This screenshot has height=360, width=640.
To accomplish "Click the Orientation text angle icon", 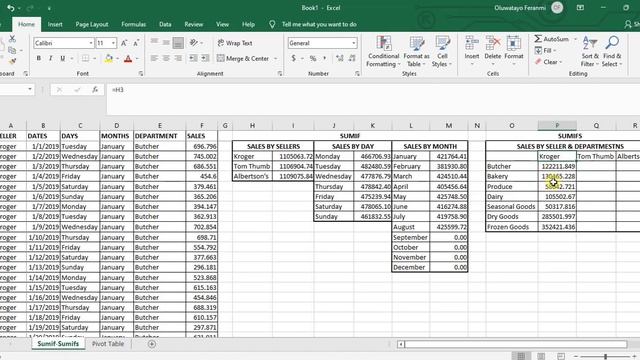I will click(x=194, y=42).
